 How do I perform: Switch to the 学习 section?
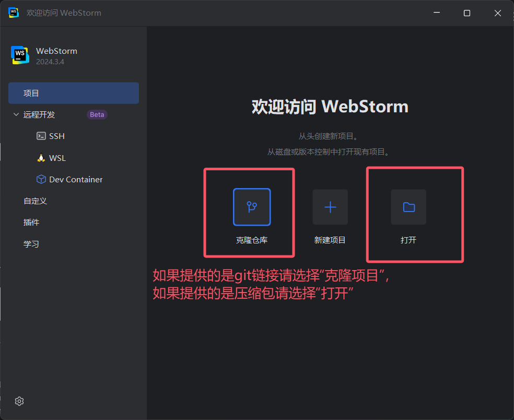(31, 244)
